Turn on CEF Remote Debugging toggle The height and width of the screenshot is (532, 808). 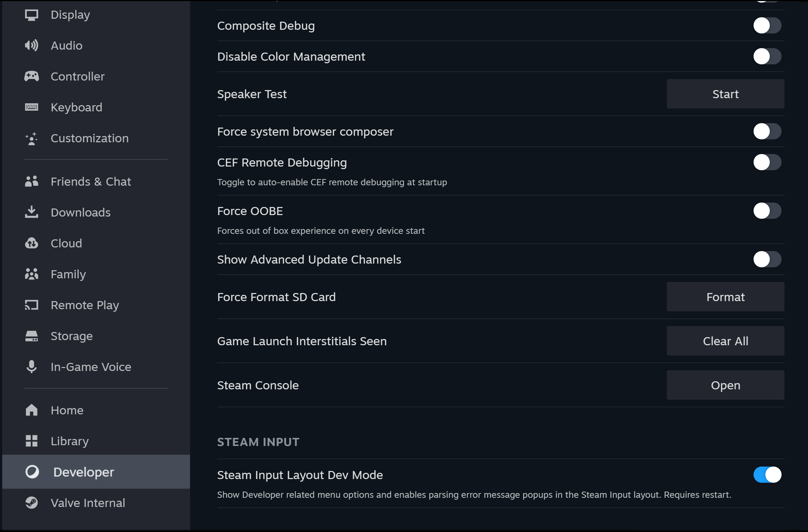click(x=767, y=163)
